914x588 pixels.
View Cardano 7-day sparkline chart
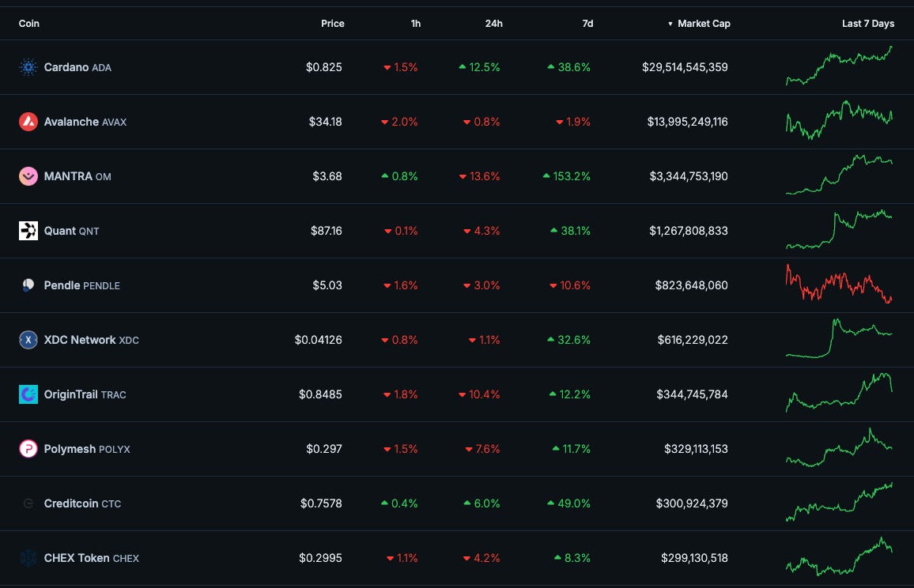click(x=839, y=66)
